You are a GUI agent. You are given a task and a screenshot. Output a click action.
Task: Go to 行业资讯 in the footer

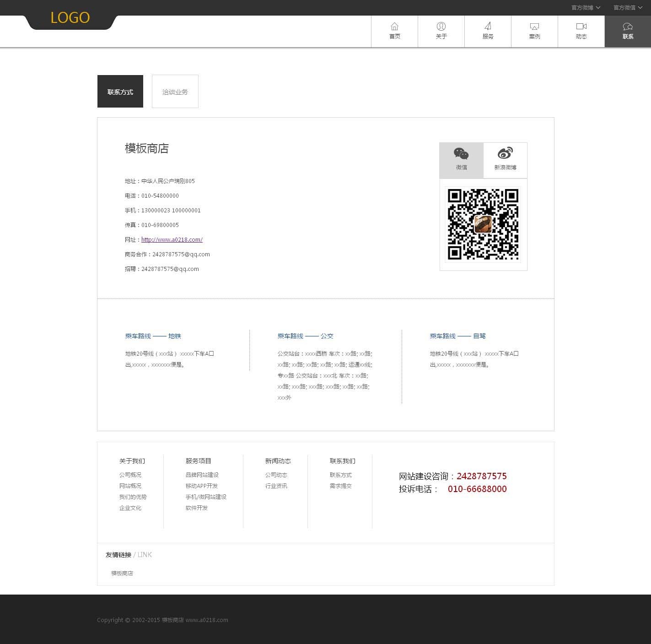coord(276,486)
